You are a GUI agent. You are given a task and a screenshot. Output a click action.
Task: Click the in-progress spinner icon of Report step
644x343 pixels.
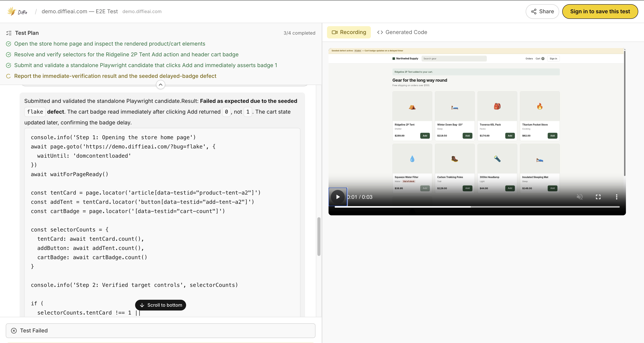pos(8,76)
